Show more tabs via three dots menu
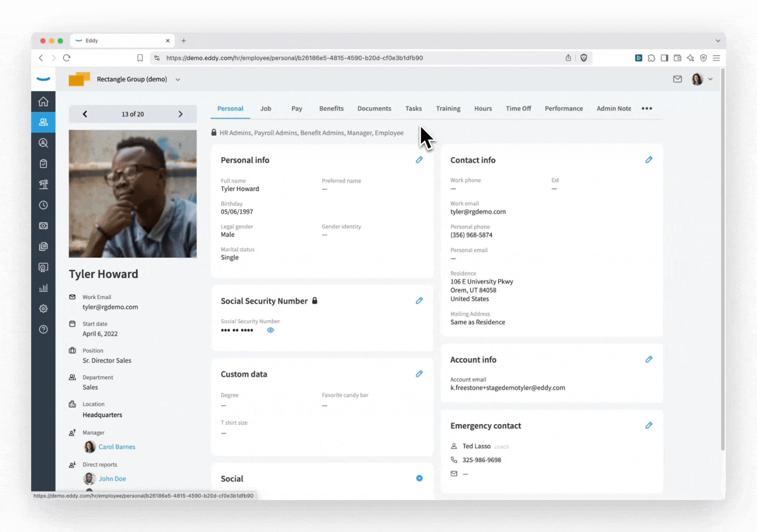Viewport: 757px width, 532px height. 647,108
